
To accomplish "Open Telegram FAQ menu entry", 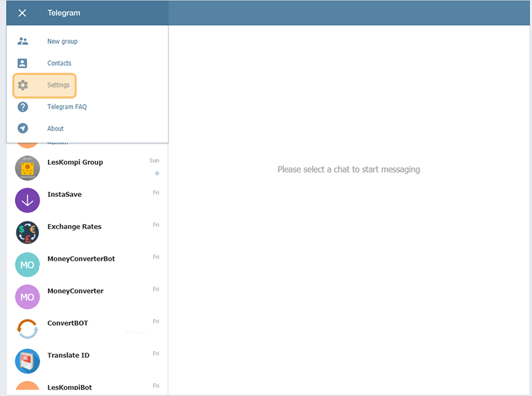I will tap(67, 106).
